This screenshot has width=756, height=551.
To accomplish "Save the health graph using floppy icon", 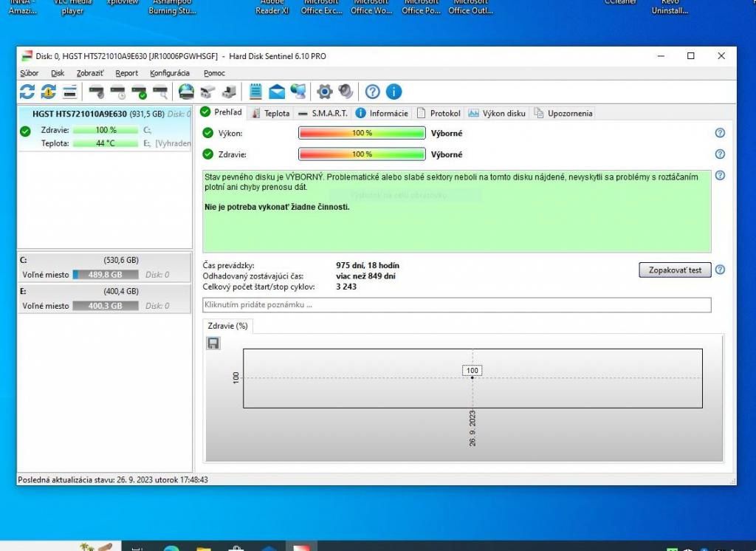I will click(213, 343).
